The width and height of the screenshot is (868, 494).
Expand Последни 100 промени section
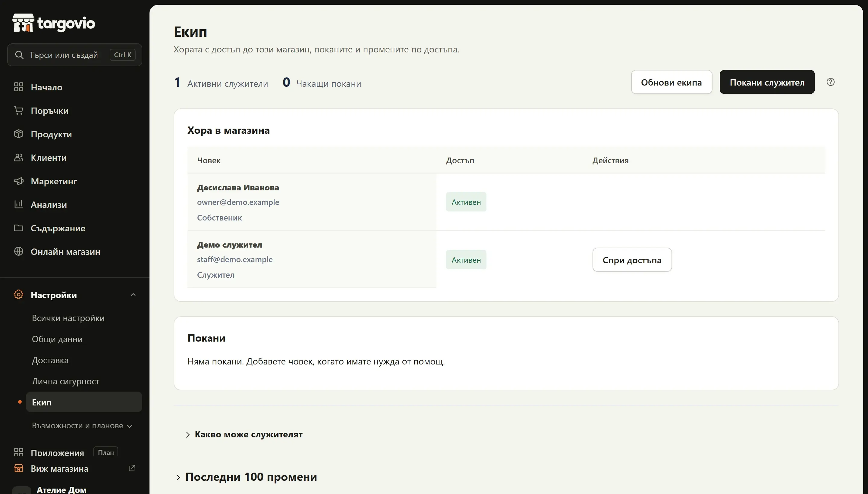246,477
